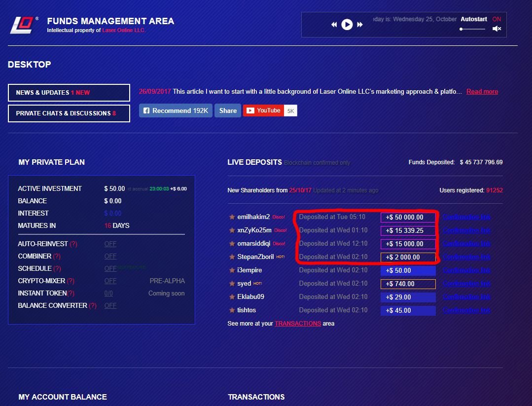Click star icon beside StepanZboril
Image resolution: width=532 pixels, height=406 pixels.
(232, 257)
